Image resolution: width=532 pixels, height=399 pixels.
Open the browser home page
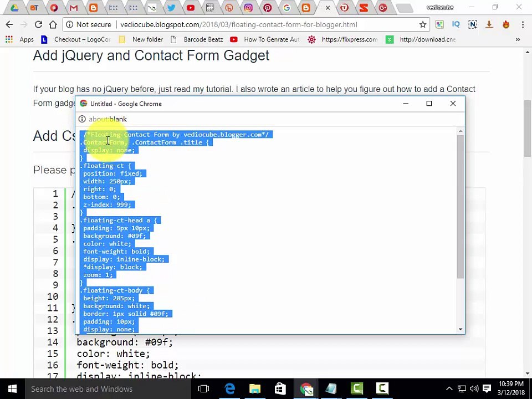[x=53, y=24]
